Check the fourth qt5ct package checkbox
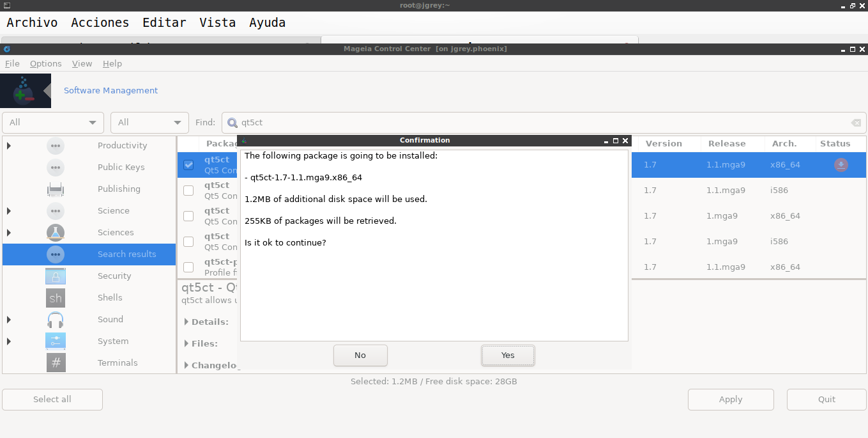This screenshot has height=438, width=868. click(x=188, y=242)
